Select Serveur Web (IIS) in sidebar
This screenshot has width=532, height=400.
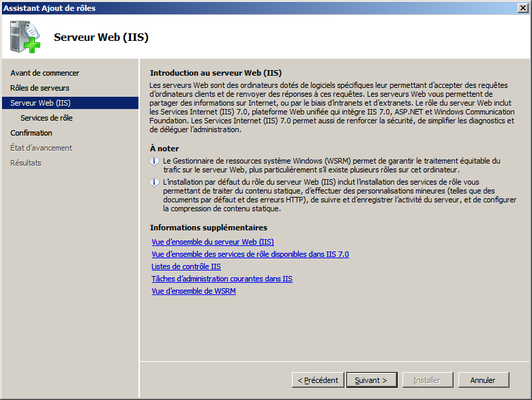[x=40, y=103]
